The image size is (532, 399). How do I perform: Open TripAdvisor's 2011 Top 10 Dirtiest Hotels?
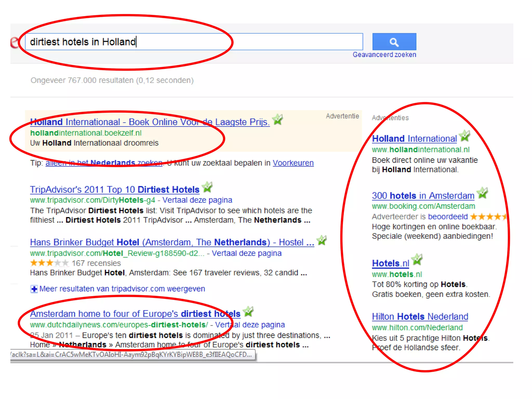(115, 190)
